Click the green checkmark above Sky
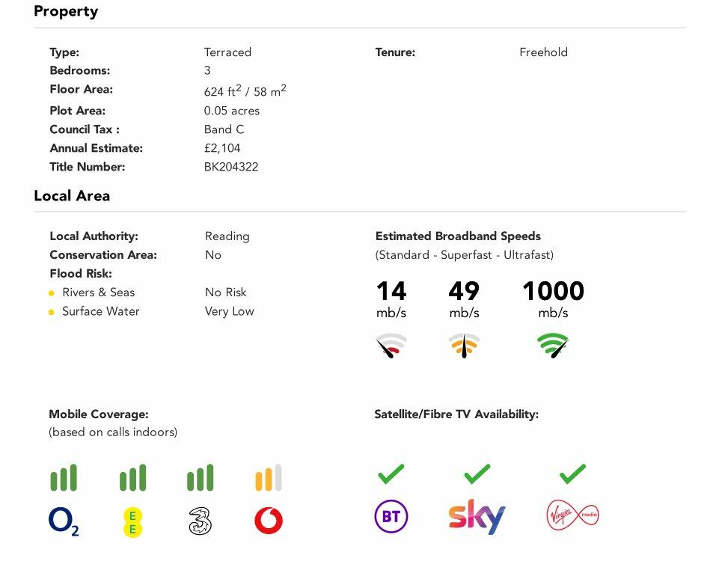The image size is (719, 588). coord(477,474)
